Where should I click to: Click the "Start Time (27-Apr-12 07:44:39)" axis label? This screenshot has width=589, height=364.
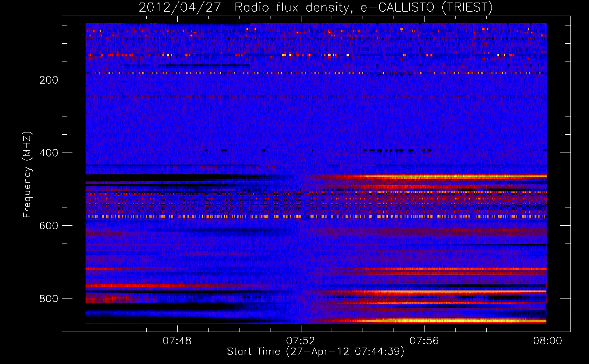pos(316,352)
